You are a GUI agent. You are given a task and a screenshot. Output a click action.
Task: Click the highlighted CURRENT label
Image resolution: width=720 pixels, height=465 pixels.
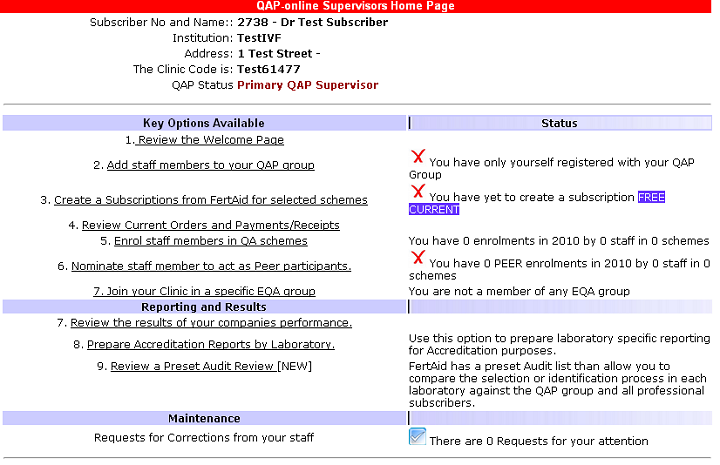point(434,210)
